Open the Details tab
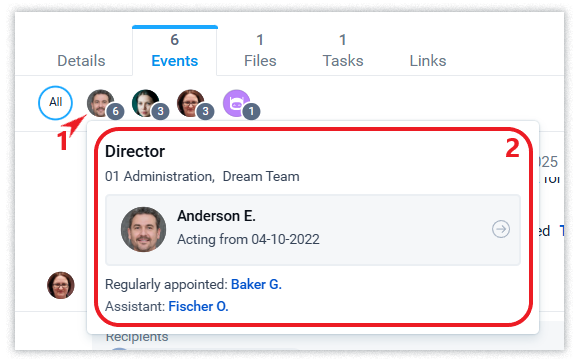 click(x=81, y=61)
